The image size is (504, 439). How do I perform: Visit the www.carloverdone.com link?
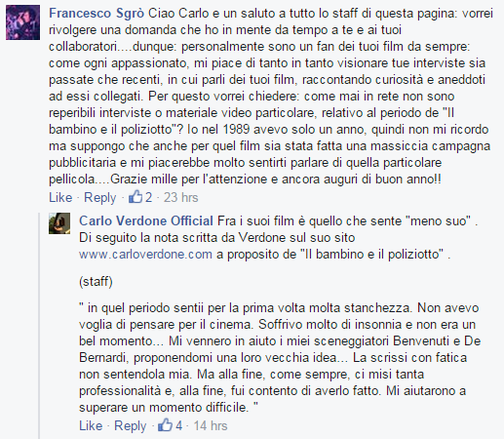145,254
